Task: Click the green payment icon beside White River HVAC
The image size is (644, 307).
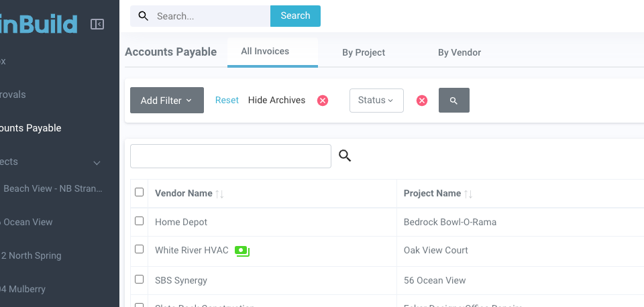Action: [x=242, y=251]
